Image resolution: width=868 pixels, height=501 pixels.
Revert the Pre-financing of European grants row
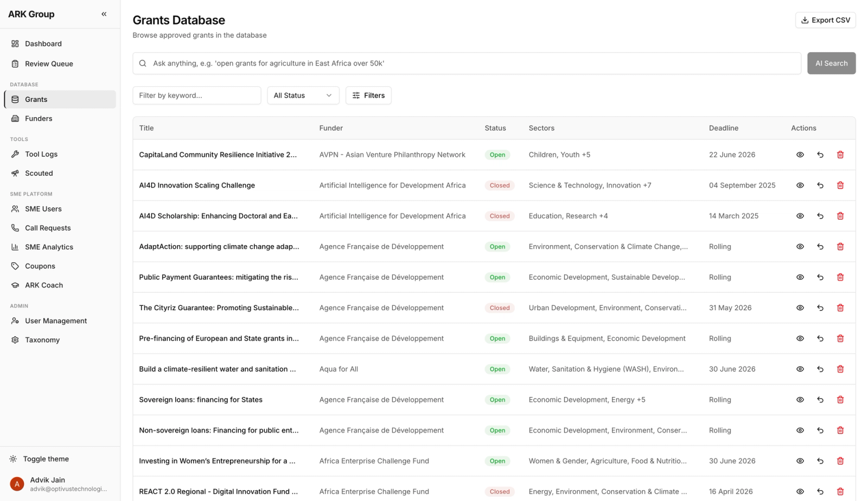click(820, 338)
